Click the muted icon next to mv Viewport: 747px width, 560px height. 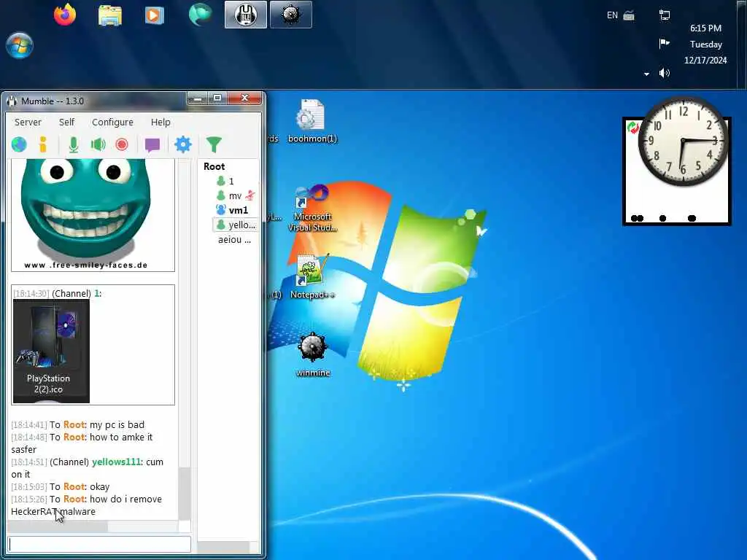click(250, 195)
